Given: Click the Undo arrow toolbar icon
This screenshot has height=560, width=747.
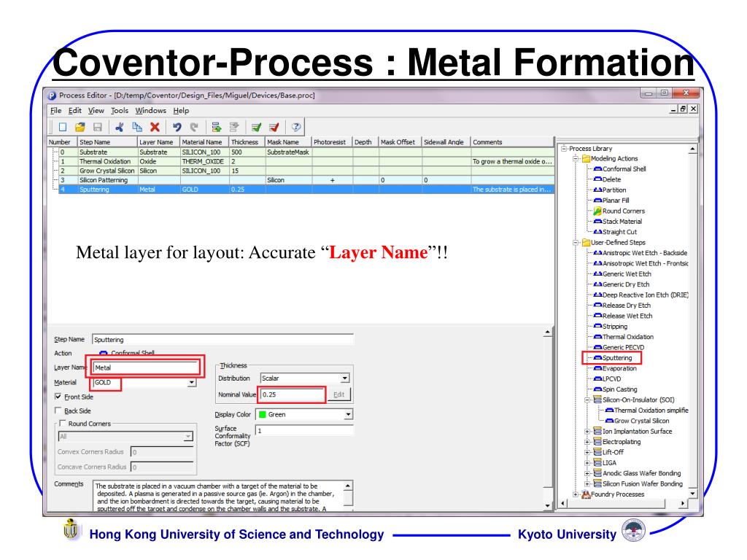Looking at the screenshot, I should [x=177, y=127].
